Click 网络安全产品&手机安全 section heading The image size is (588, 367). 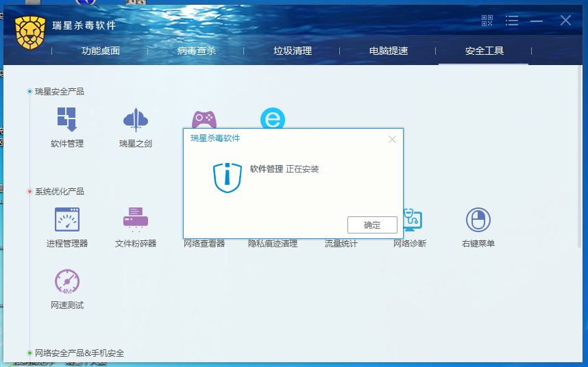pyautogui.click(x=79, y=353)
